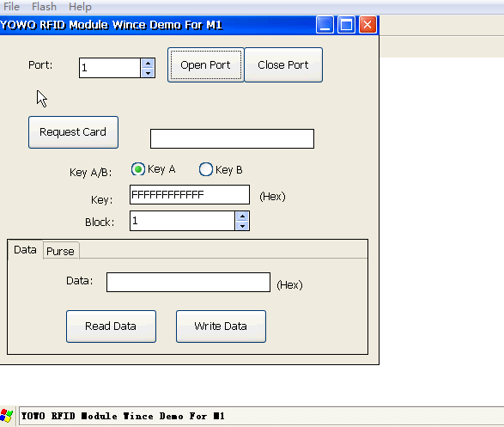Select the Key A radio button
504x427 pixels.
(x=138, y=169)
